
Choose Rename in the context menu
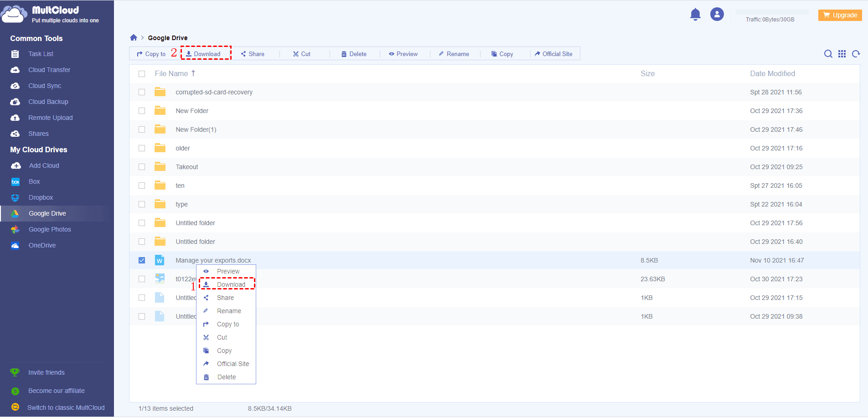tap(226, 311)
